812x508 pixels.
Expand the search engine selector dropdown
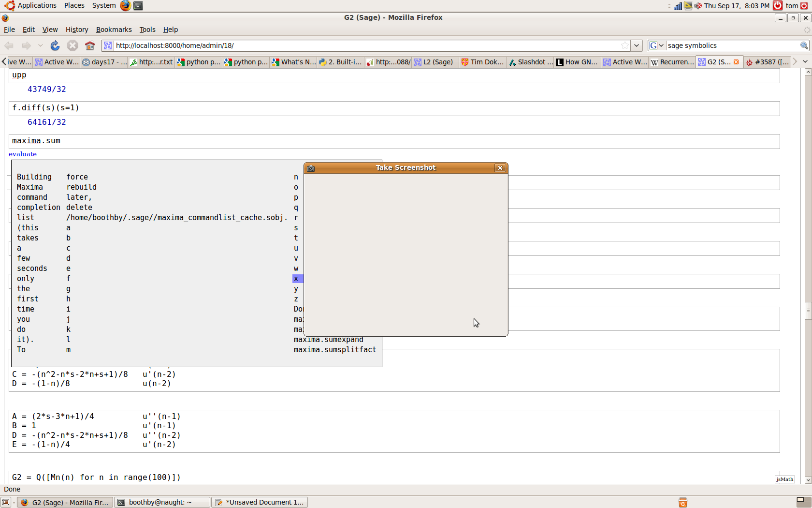(656, 45)
